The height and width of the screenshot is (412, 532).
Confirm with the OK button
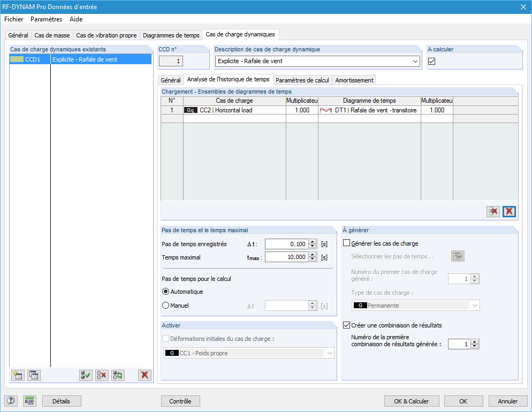(463, 401)
